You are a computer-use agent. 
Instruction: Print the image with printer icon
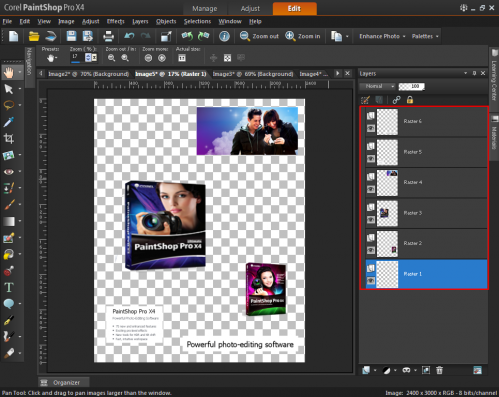click(108, 36)
